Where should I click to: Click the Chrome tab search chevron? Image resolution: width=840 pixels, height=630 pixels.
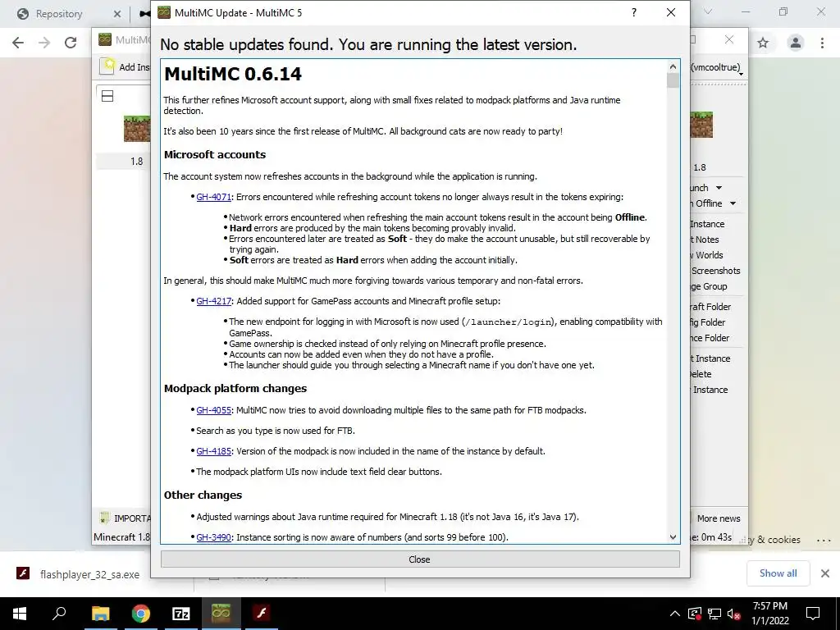708,11
